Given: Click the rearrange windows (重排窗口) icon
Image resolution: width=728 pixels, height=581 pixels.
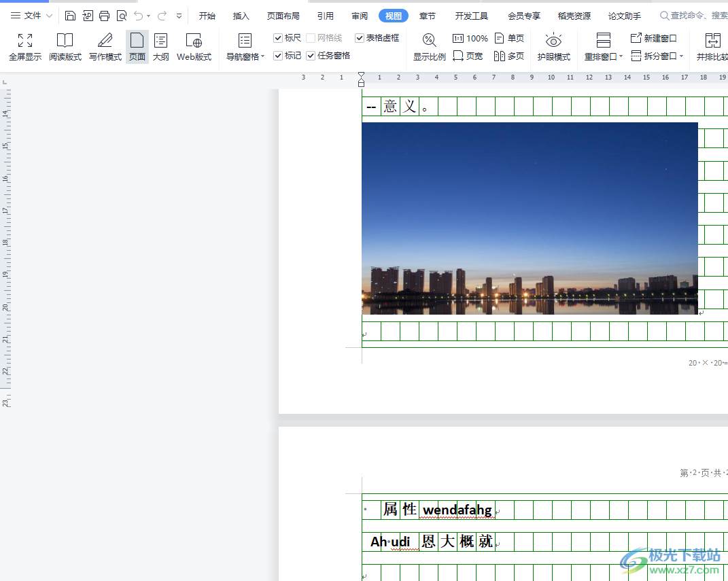Looking at the screenshot, I should click(x=603, y=40).
